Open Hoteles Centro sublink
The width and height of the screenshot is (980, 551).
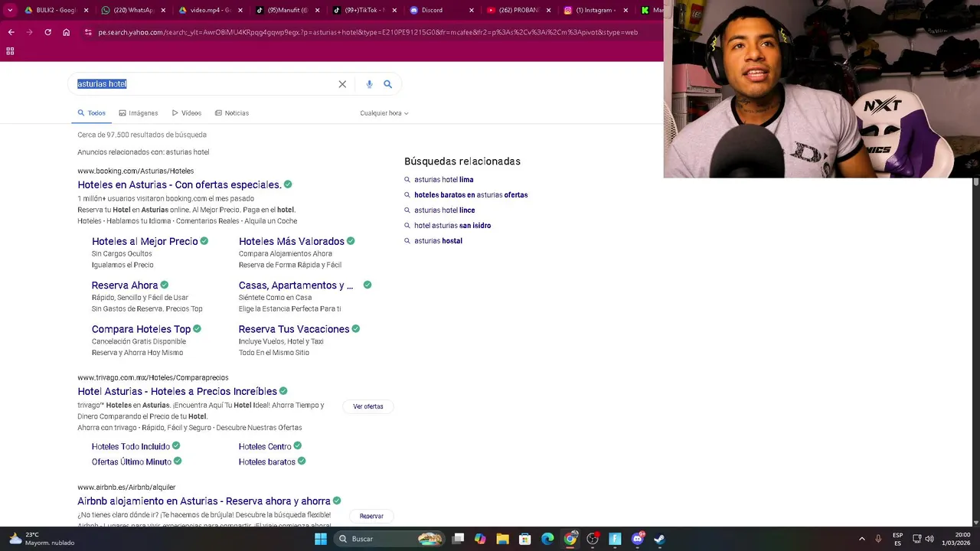265,446
